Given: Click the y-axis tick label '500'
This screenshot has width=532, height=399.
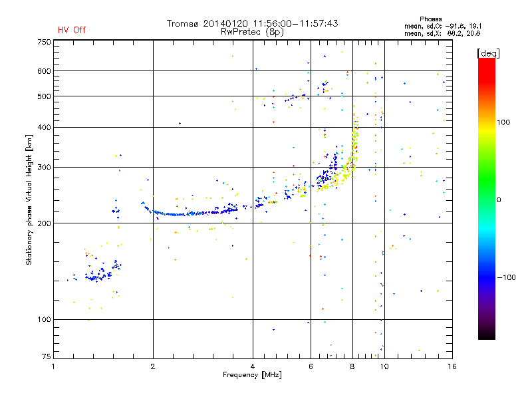Looking at the screenshot, I should pos(44,96).
